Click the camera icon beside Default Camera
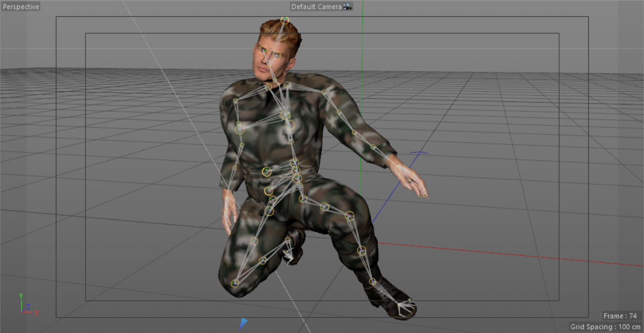Screen dimensions: 644x333 [348, 7]
